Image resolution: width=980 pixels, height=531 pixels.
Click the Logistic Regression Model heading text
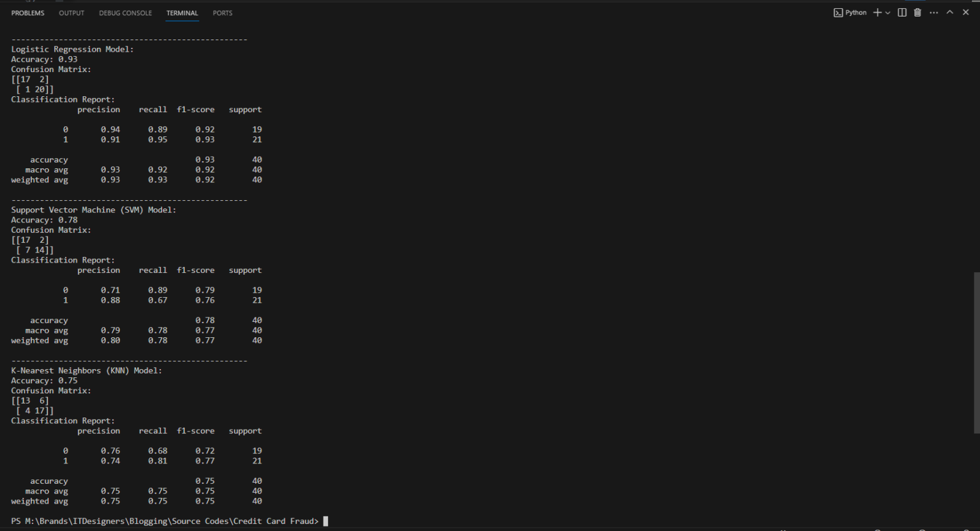coord(72,48)
